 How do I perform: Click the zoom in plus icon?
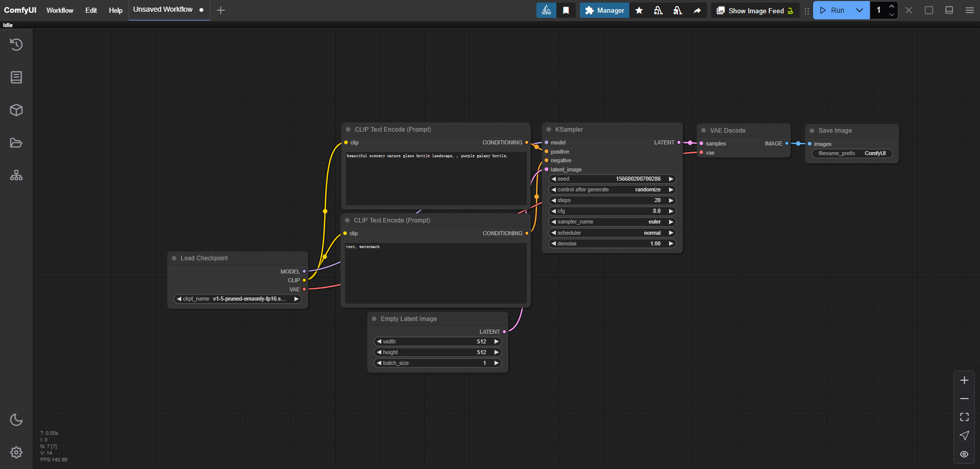(x=964, y=380)
